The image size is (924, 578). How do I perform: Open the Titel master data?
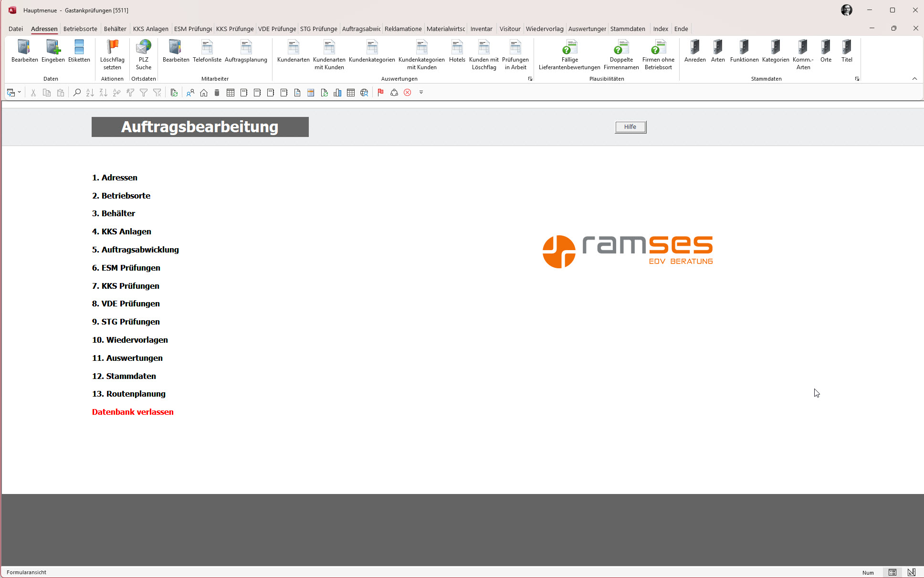coord(847,52)
